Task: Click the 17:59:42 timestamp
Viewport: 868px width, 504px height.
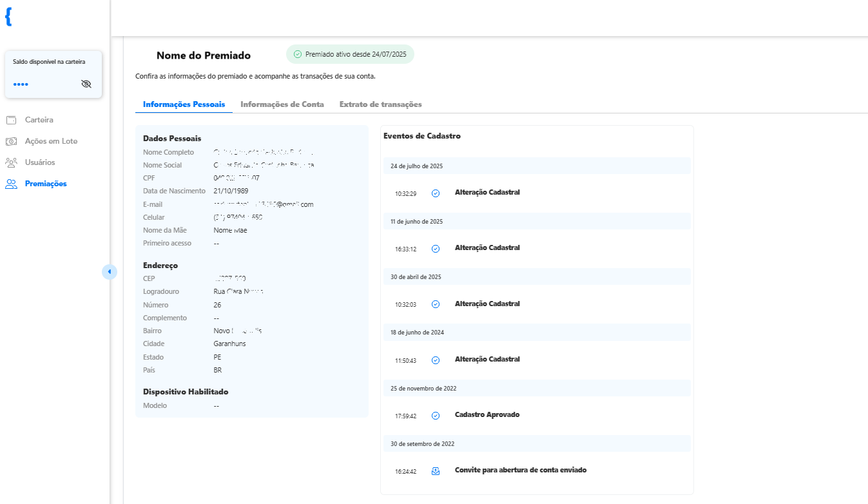Action: (x=406, y=416)
